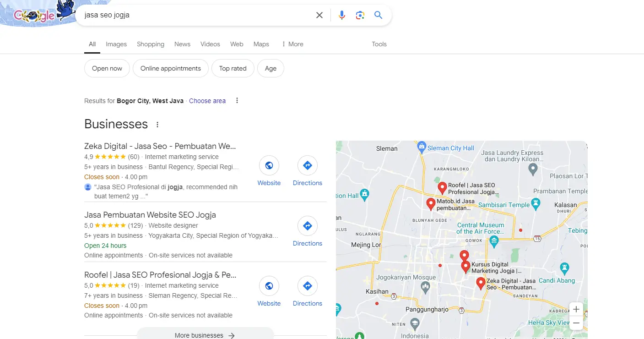Open Zeka Digital website globe icon
The width and height of the screenshot is (644, 339).
(x=269, y=165)
